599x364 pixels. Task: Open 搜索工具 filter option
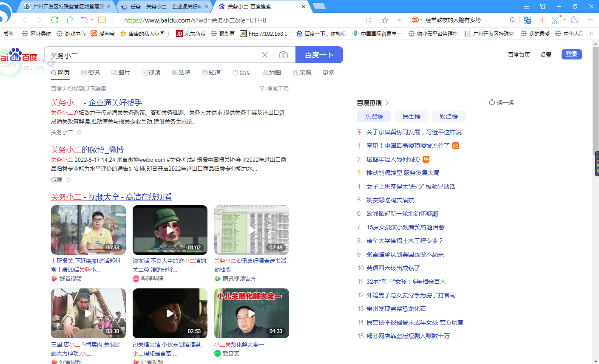(x=274, y=89)
